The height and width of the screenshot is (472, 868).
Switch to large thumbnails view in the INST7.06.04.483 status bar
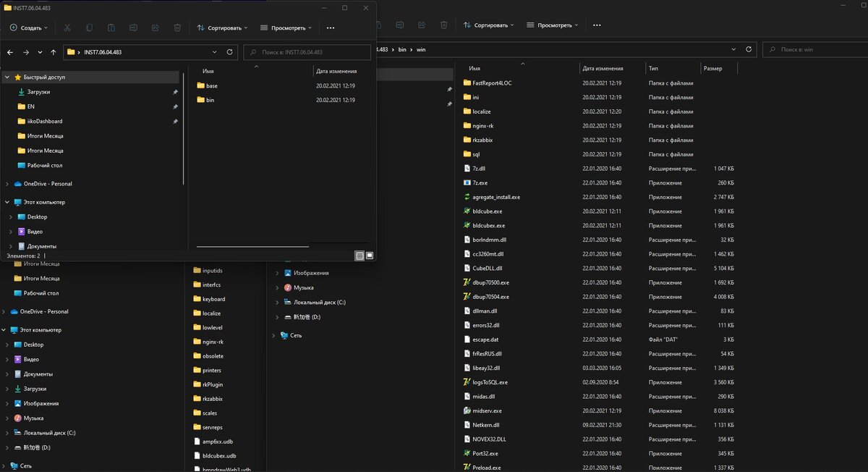click(370, 256)
